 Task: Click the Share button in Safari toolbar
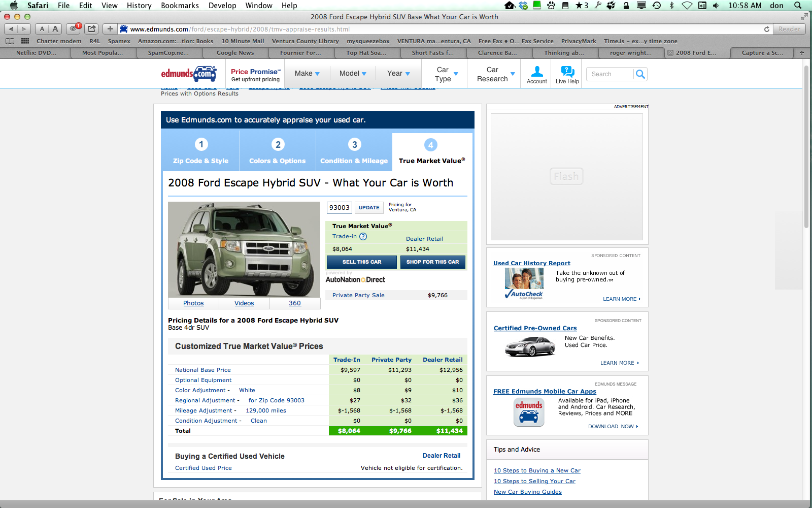(x=91, y=29)
